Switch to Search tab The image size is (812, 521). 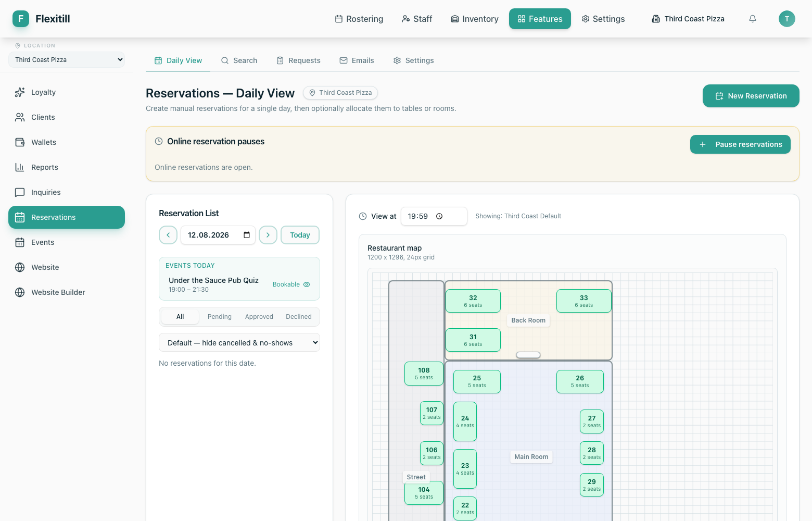239,60
